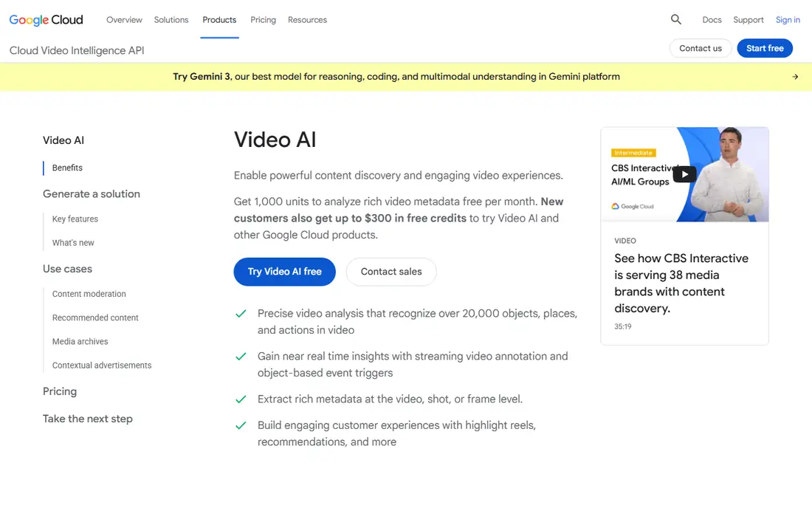
Task: Jump to Contextual advertisements
Action: pyautogui.click(x=102, y=365)
